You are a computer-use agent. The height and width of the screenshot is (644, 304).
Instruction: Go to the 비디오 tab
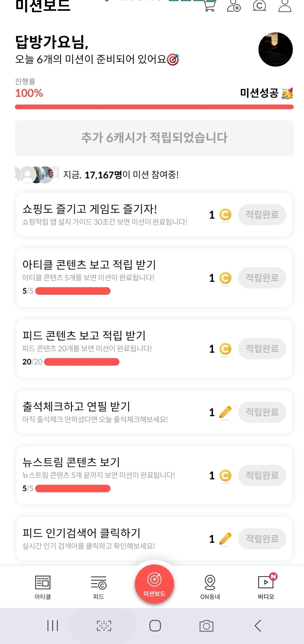(266, 587)
